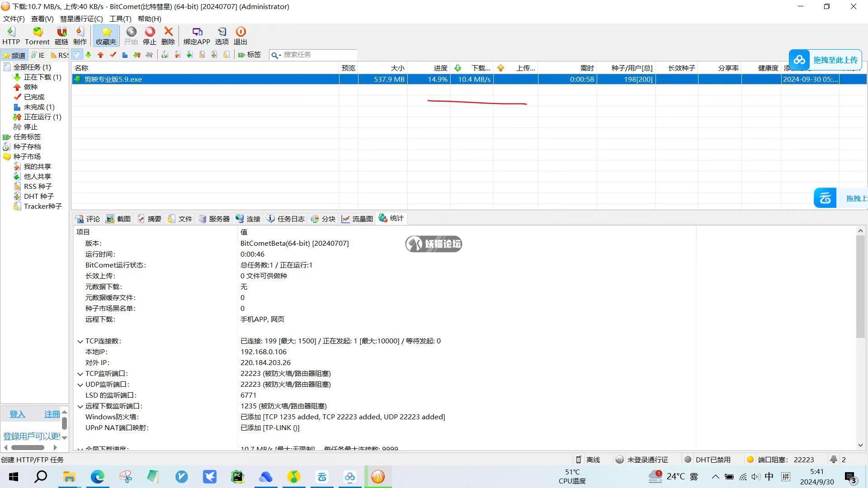Switch to the 频道 sidebar tab

(x=14, y=55)
